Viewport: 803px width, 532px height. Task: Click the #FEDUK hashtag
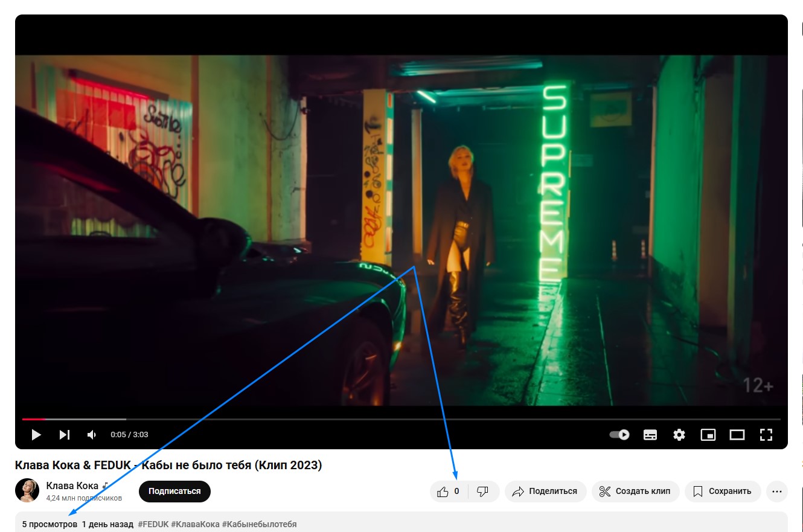[153, 524]
